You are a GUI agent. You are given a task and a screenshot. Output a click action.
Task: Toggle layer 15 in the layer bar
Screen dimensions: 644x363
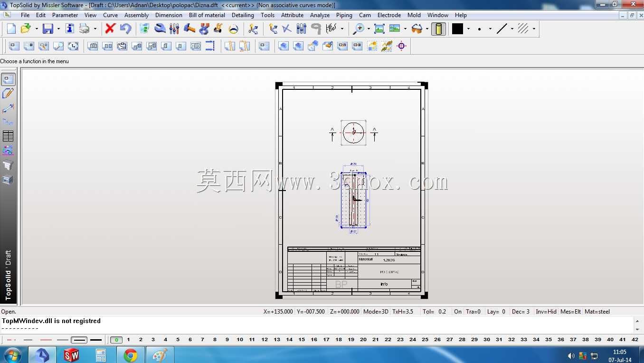point(302,340)
